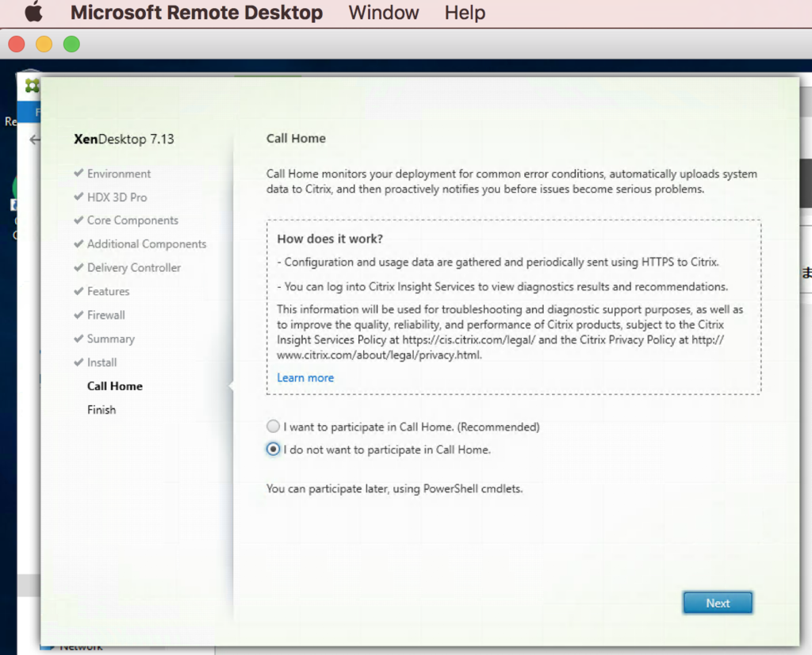This screenshot has width=812, height=655.
Task: Click the Finish step
Action: (x=101, y=410)
